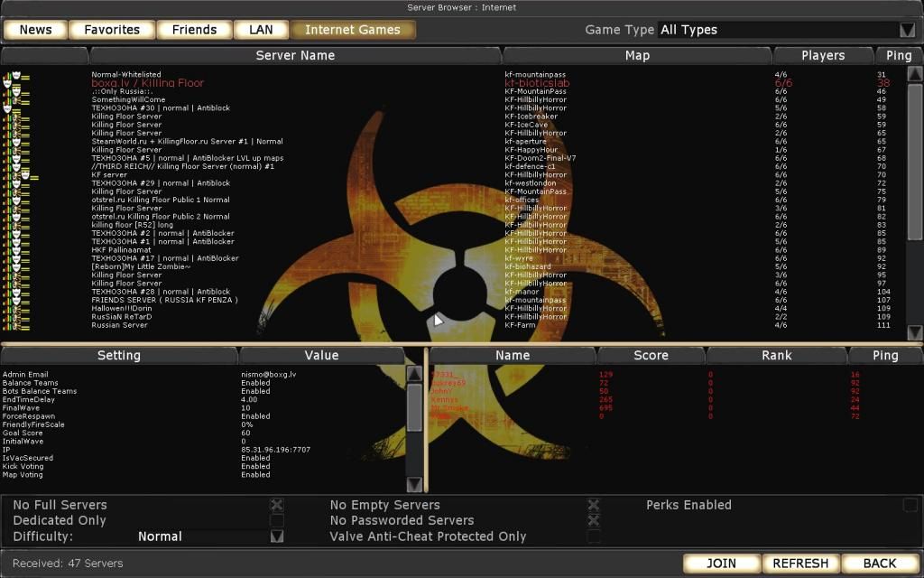Refresh the server list with REFRESH
Viewport: 924px width, 578px height.
coord(800,564)
